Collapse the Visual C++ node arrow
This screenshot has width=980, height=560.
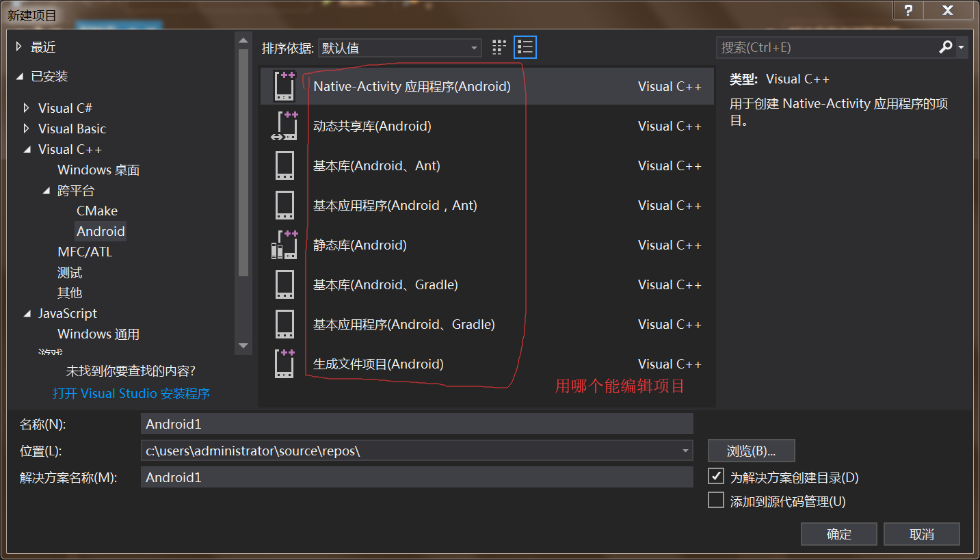click(27, 150)
